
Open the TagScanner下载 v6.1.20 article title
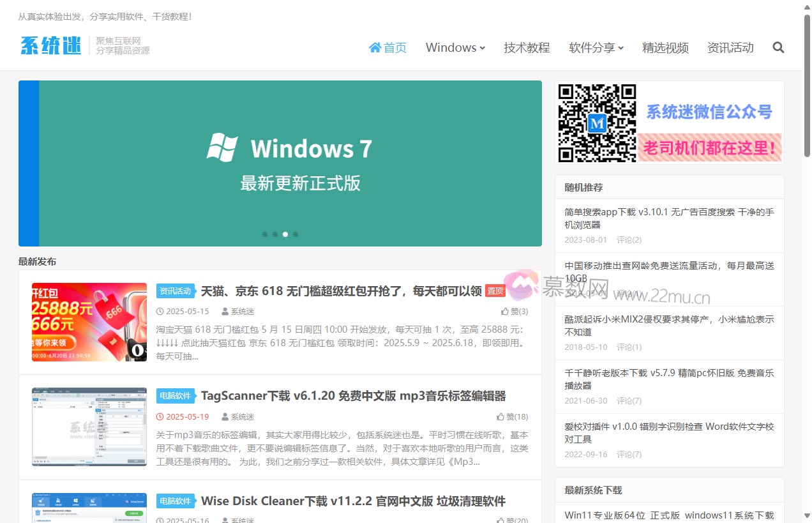pyautogui.click(x=353, y=396)
